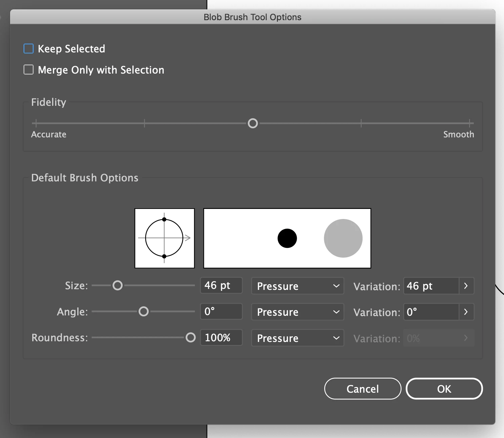Click the brush angle editor preview

[165, 238]
